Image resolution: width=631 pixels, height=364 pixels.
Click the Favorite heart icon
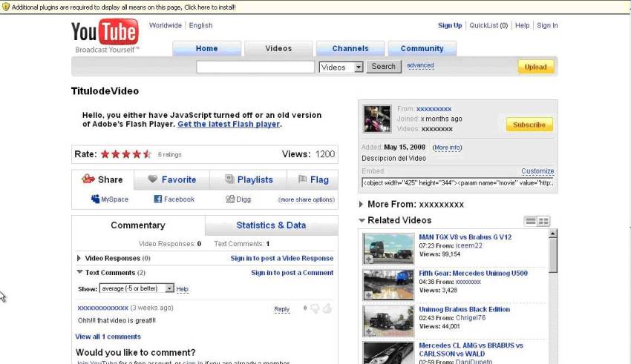click(152, 179)
